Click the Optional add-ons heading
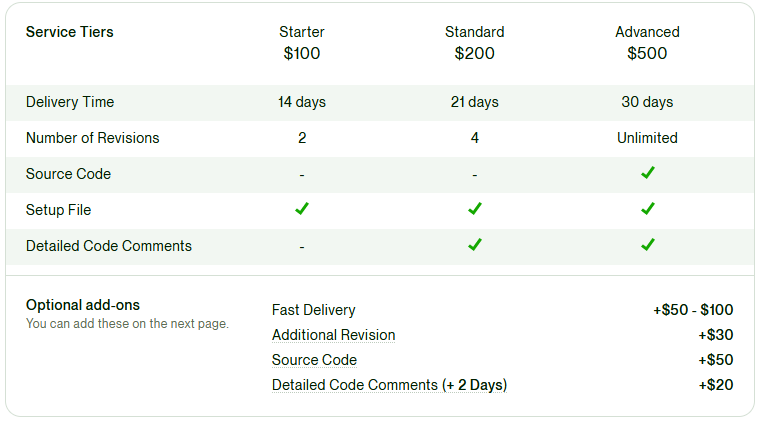763x424 pixels. (x=83, y=305)
